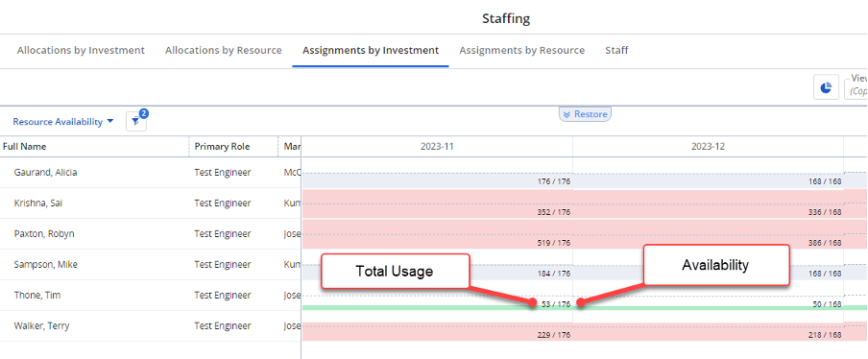Click Test Engineer role for Paxton, Robyn

pyautogui.click(x=222, y=234)
